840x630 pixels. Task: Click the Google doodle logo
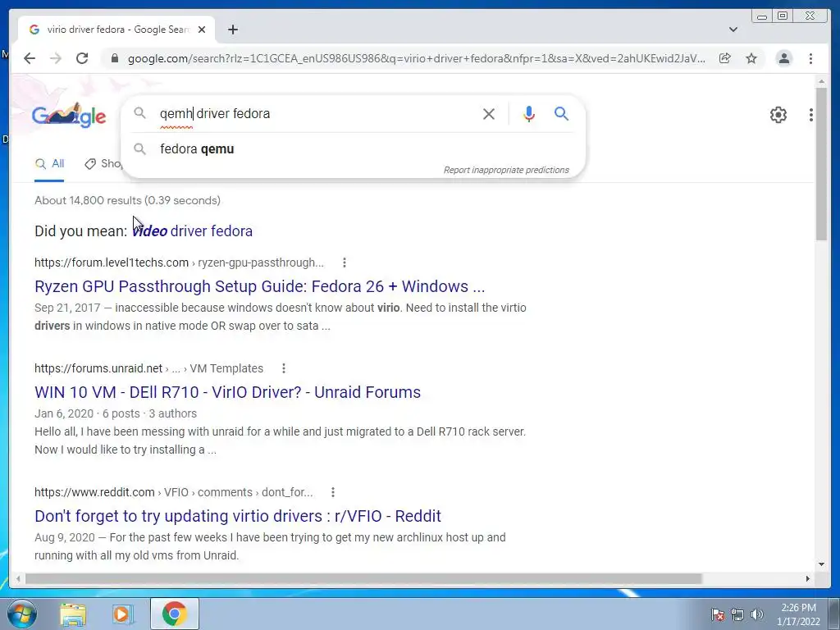[69, 115]
